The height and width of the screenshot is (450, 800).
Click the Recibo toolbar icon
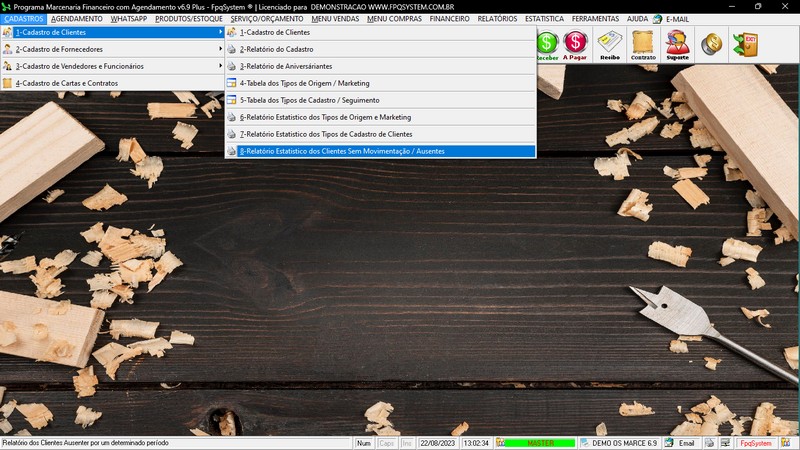pos(610,45)
